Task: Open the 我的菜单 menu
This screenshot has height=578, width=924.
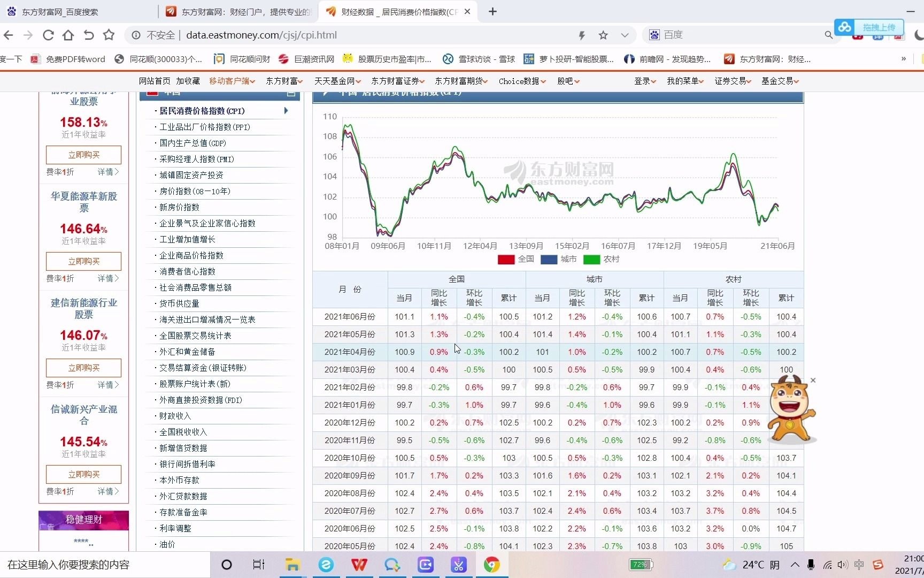Action: [685, 81]
